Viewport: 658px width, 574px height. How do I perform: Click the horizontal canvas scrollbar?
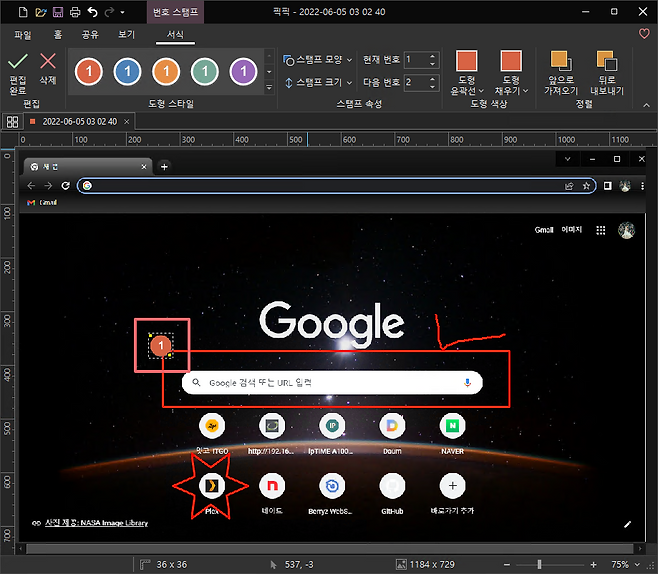pos(329,548)
